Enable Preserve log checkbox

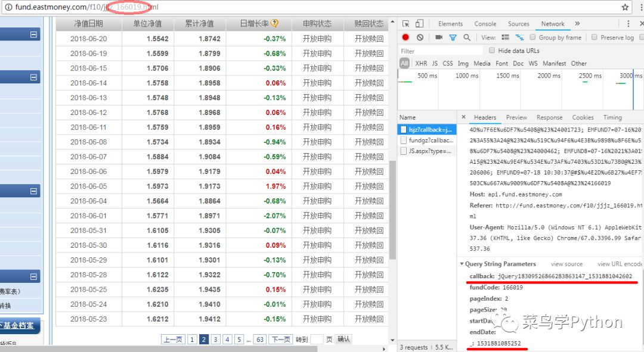594,38
